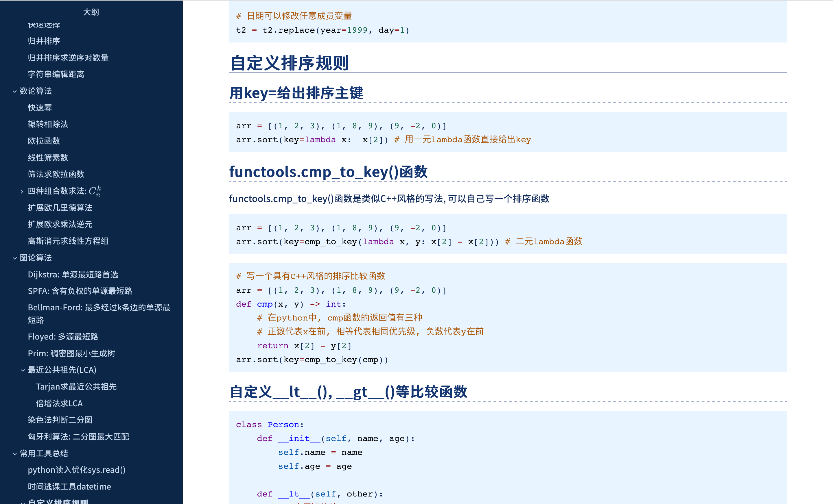The width and height of the screenshot is (833, 504).
Task: Go to Floyed: 多源最短路 section
Action: click(x=63, y=336)
